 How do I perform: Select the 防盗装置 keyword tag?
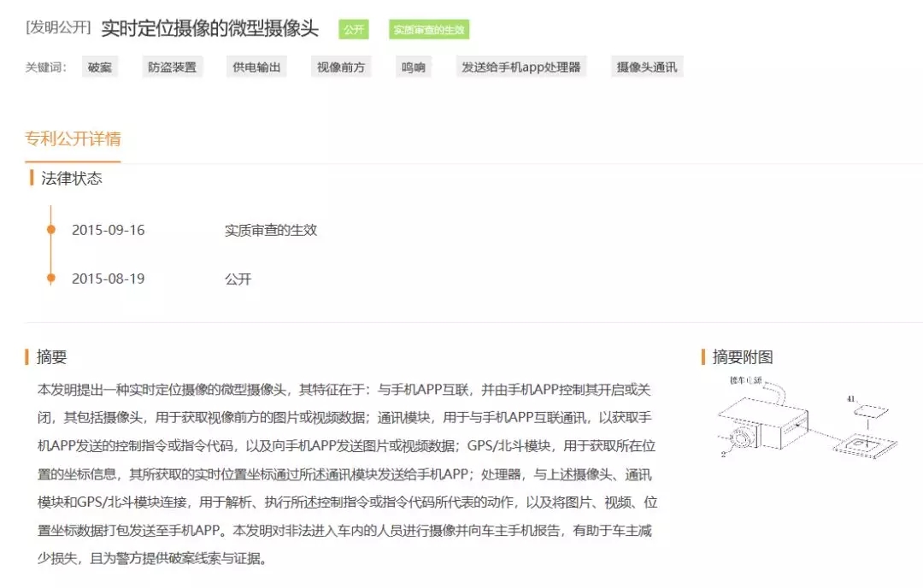(x=172, y=68)
